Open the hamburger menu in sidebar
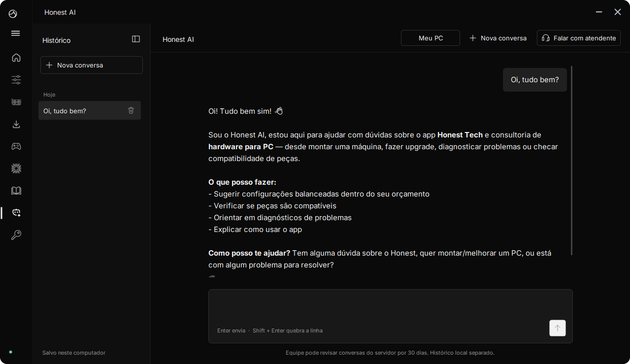 [x=16, y=33]
